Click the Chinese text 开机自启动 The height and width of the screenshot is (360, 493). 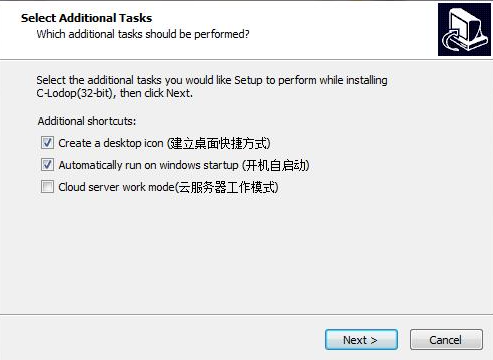click(x=275, y=165)
